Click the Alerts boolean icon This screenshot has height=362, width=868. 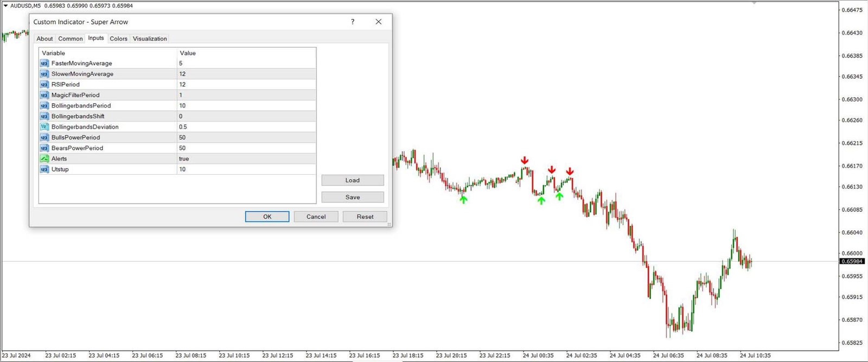[44, 158]
